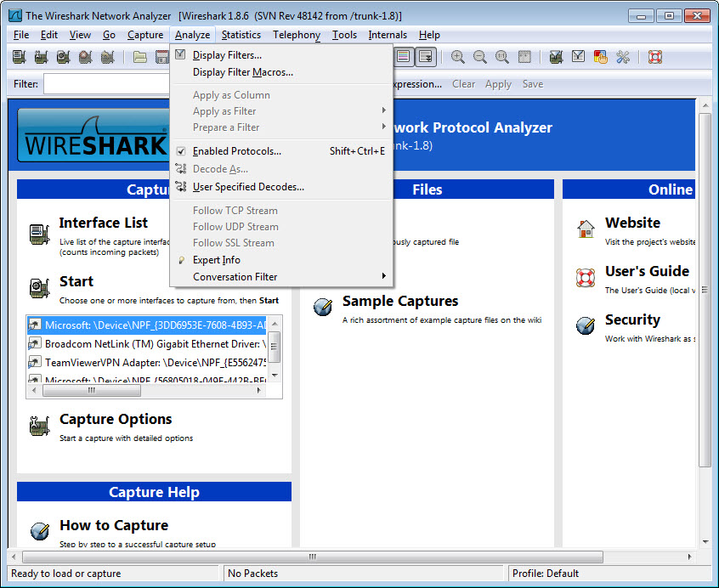719x588 pixels.
Task: Open the Internals menu
Action: (x=388, y=35)
